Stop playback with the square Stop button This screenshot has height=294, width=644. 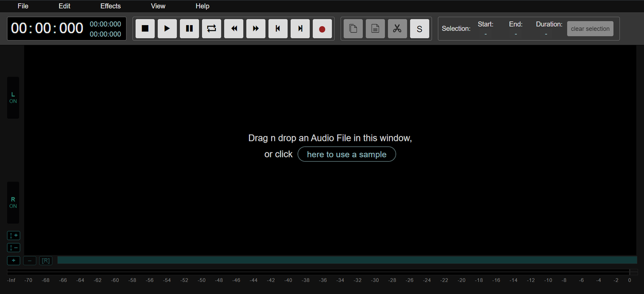pos(145,29)
